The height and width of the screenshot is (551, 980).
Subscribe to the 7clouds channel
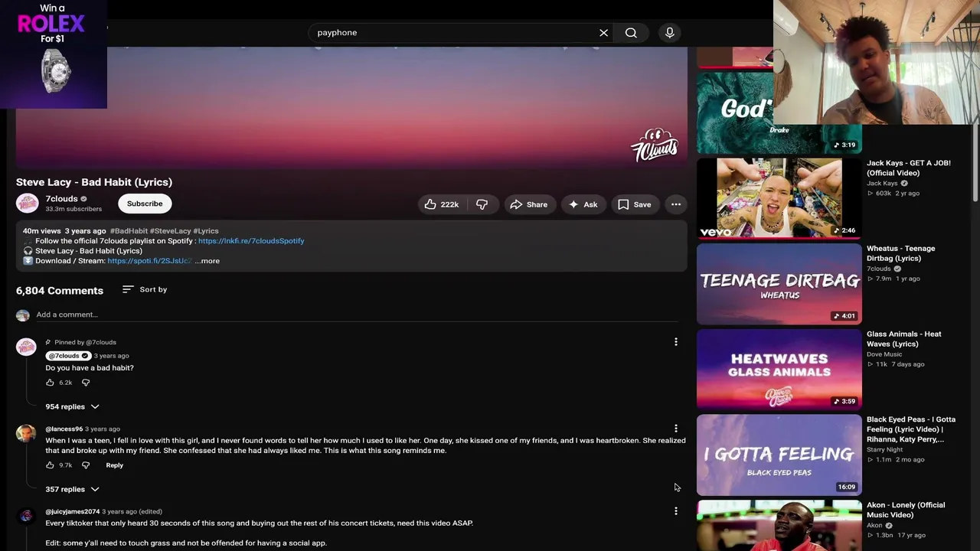[x=145, y=204]
